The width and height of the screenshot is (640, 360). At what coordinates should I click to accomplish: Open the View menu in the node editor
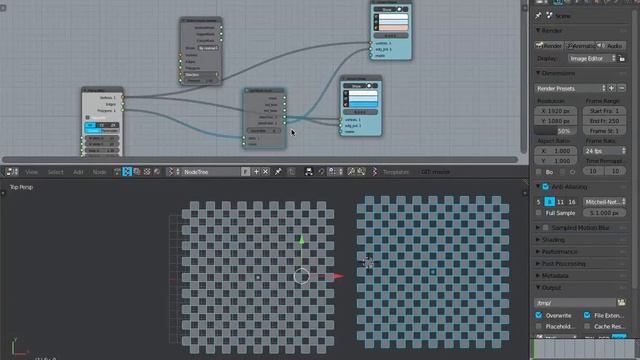(31, 172)
